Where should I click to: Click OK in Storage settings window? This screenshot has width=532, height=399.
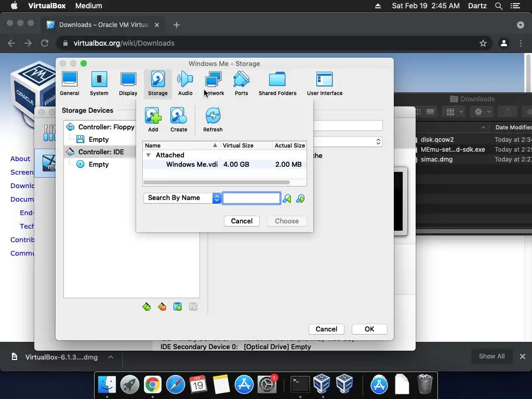[369, 329]
